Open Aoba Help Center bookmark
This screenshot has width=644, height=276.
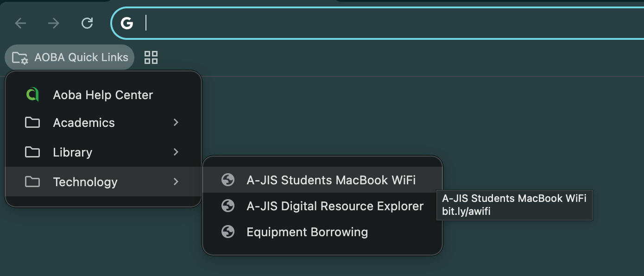point(103,94)
